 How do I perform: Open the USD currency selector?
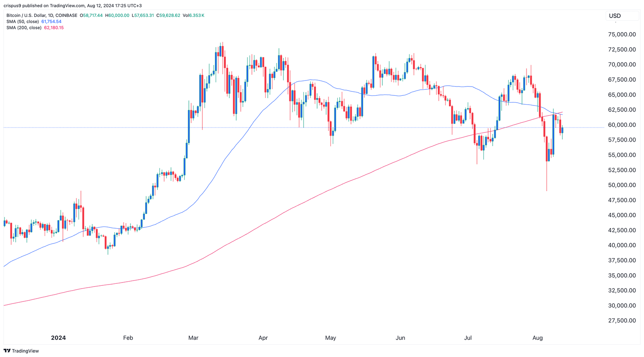click(622, 16)
